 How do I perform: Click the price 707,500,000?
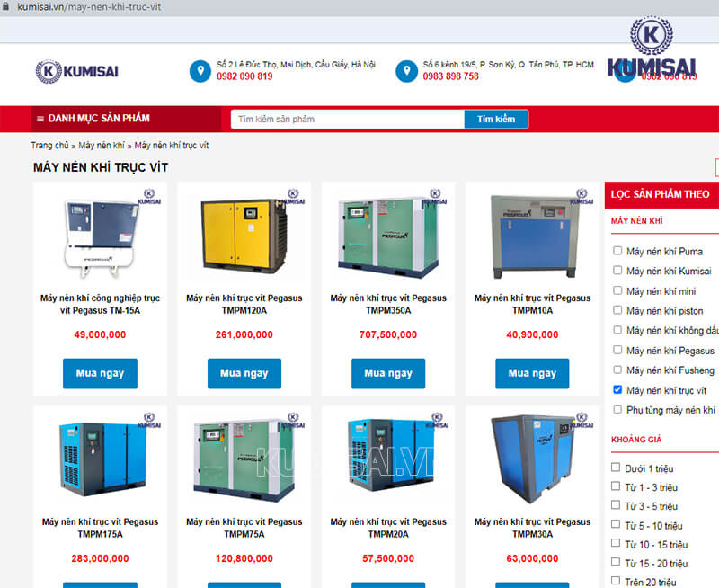388,334
